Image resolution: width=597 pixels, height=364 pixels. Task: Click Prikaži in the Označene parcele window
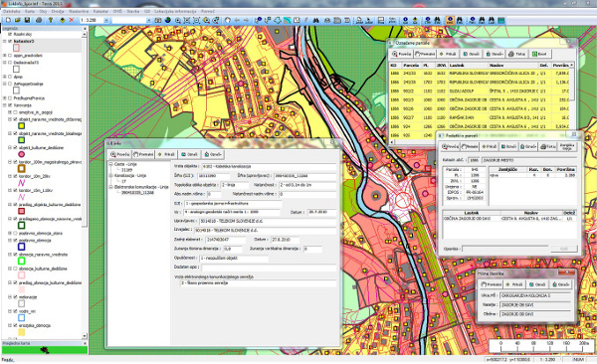(448, 54)
